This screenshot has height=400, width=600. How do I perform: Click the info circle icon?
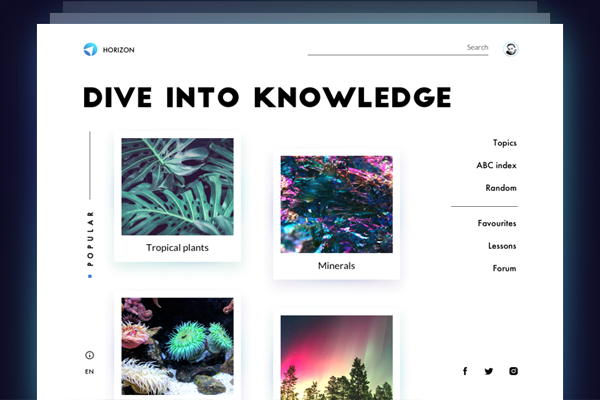coord(90,355)
